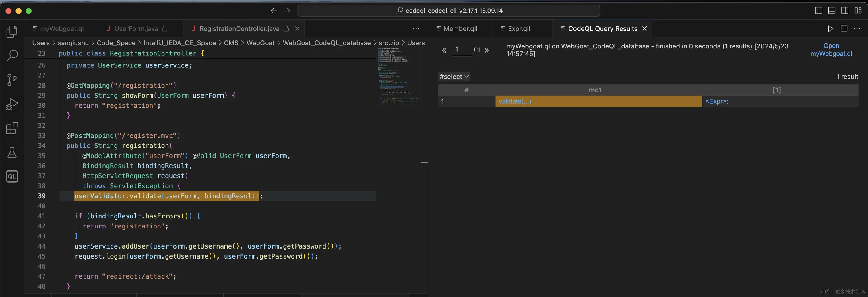Screen dimensions: 868x297
Task: Click the results page number field
Action: (462, 50)
